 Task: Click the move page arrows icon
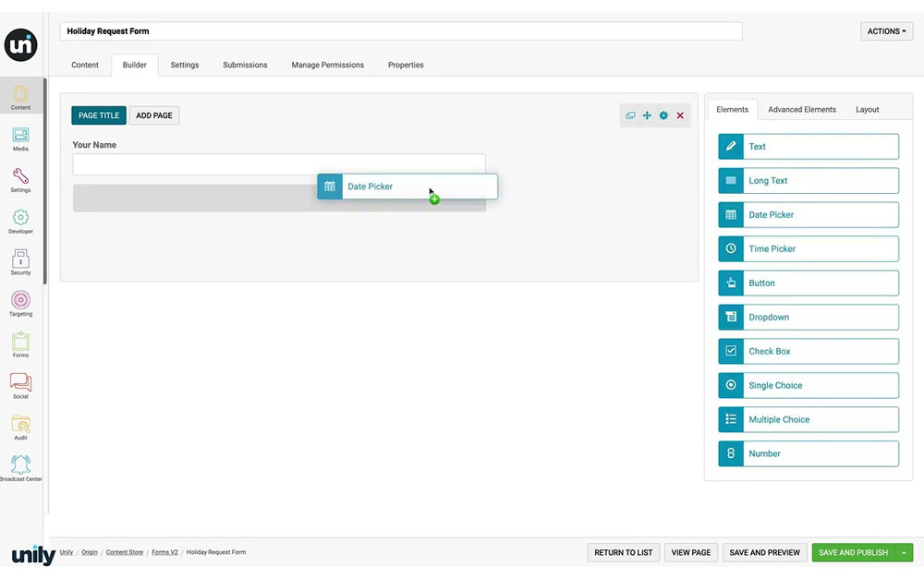tap(647, 115)
